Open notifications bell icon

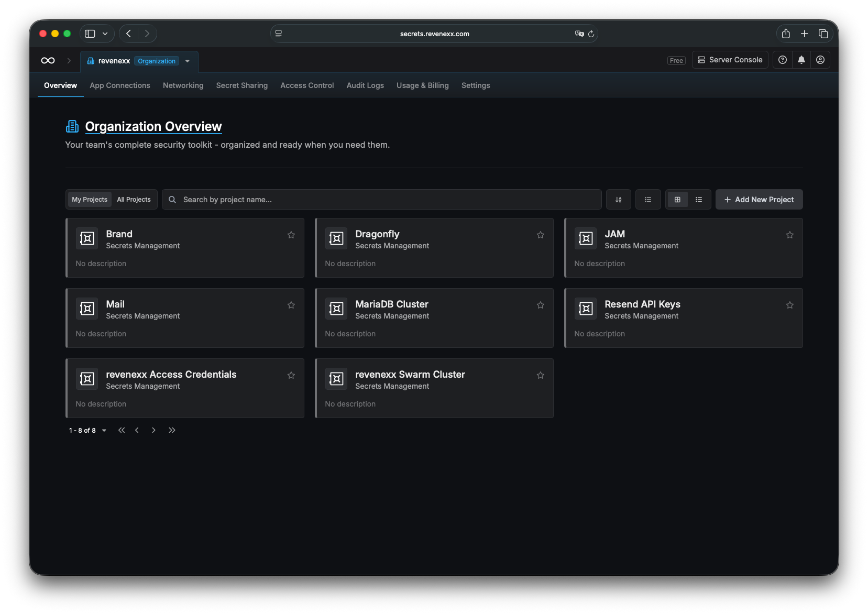(x=801, y=60)
